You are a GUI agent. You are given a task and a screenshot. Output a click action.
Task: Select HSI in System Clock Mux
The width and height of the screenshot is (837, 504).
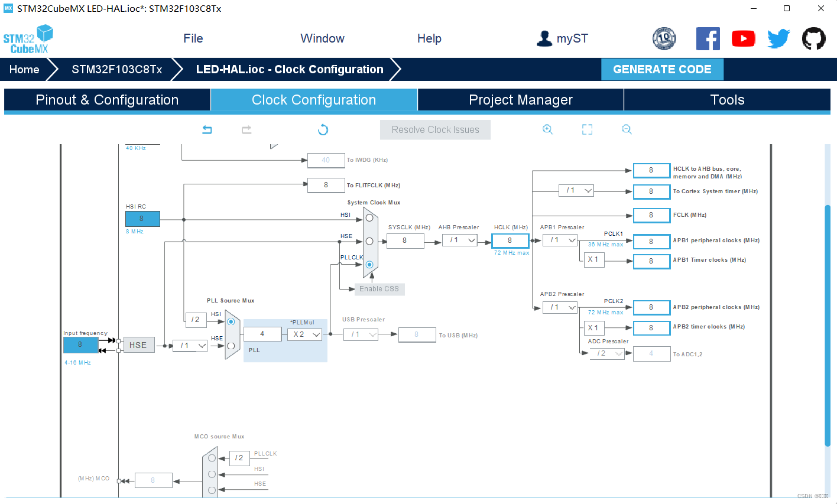coord(369,217)
